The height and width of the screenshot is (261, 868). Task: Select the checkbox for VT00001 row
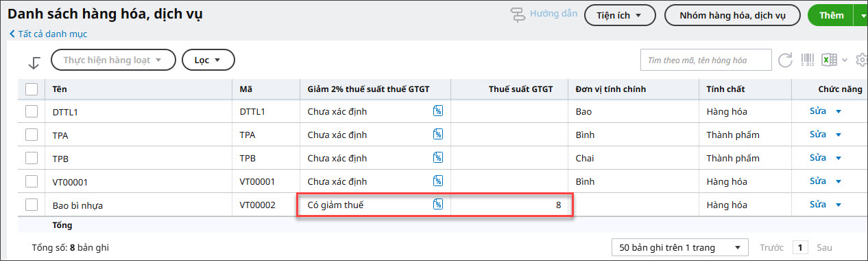(x=32, y=181)
